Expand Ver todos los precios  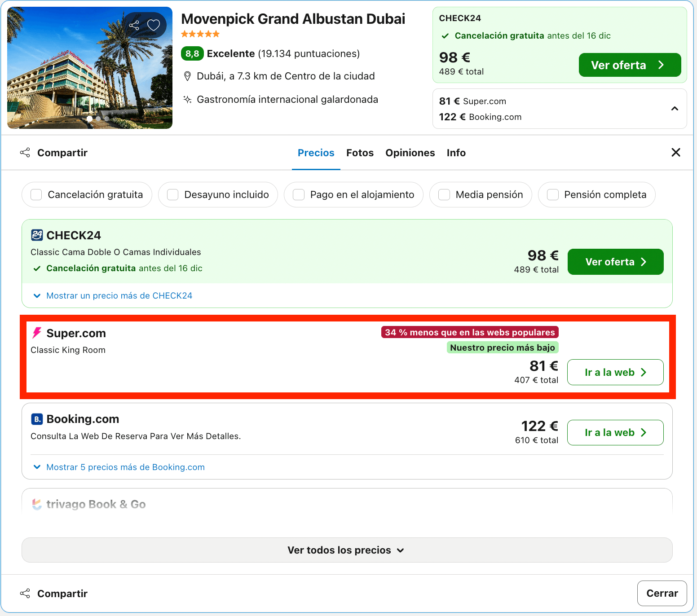[347, 550]
